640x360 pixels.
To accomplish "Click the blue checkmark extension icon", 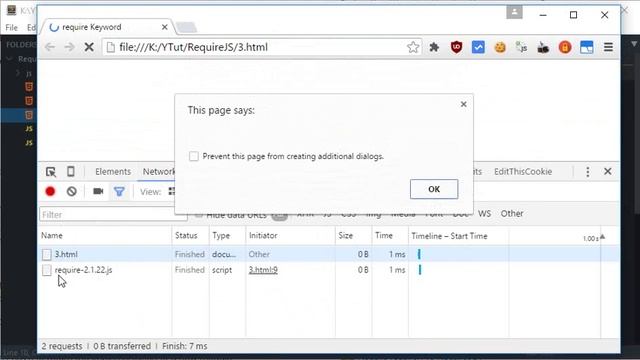I will (x=478, y=47).
